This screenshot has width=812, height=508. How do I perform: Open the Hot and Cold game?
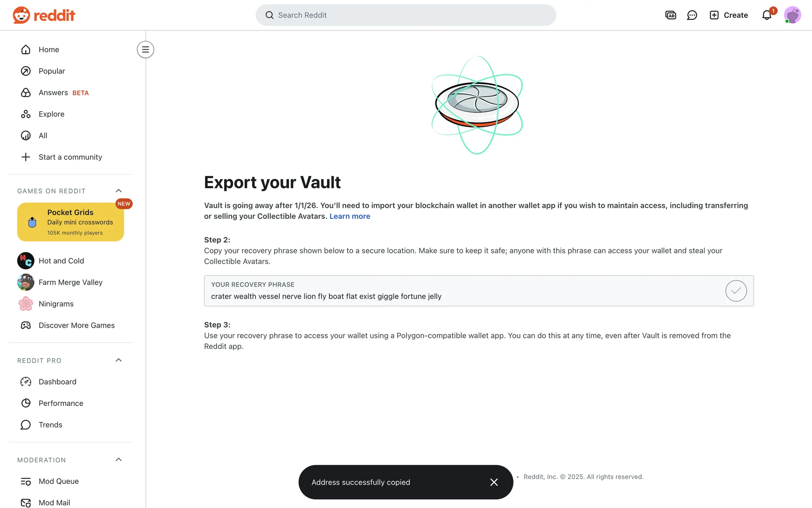coord(61,261)
